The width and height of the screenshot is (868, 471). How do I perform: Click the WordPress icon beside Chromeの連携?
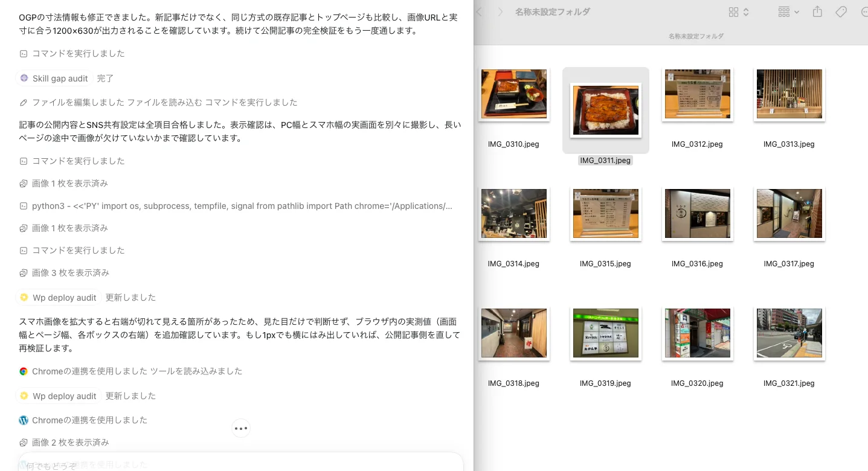tap(24, 420)
